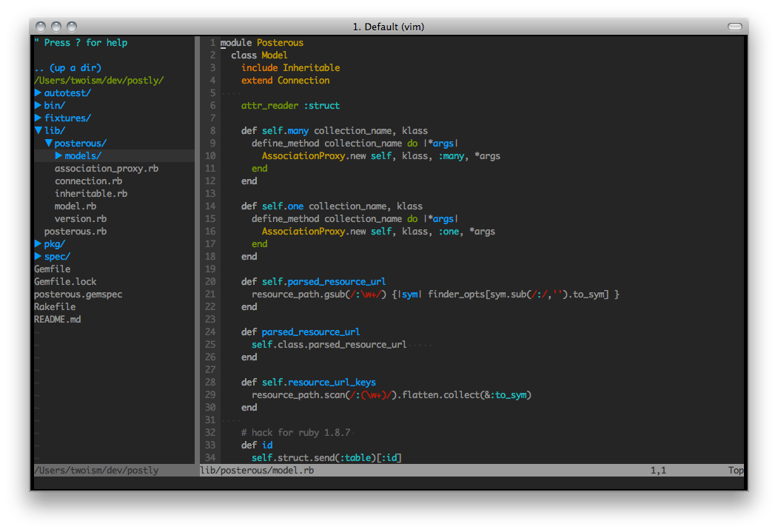Collapse the lib/ folder arrow

pyautogui.click(x=38, y=130)
